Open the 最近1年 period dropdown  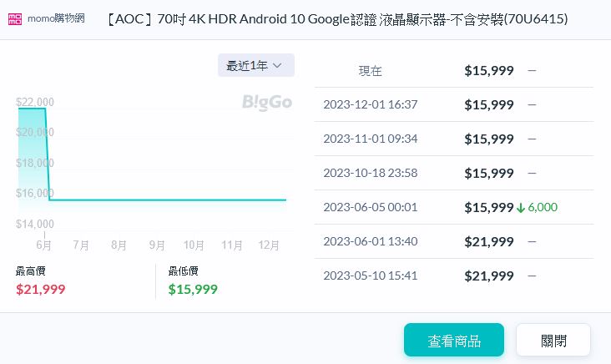coord(255,65)
